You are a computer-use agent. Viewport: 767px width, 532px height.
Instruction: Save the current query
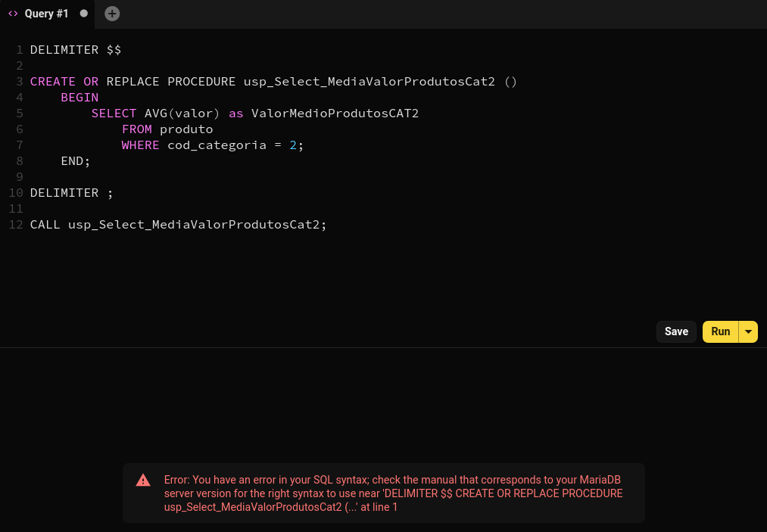click(x=675, y=331)
